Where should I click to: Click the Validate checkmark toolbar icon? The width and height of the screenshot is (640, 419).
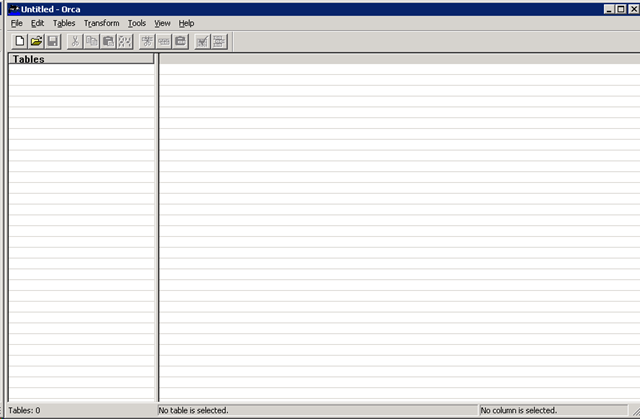coord(202,41)
